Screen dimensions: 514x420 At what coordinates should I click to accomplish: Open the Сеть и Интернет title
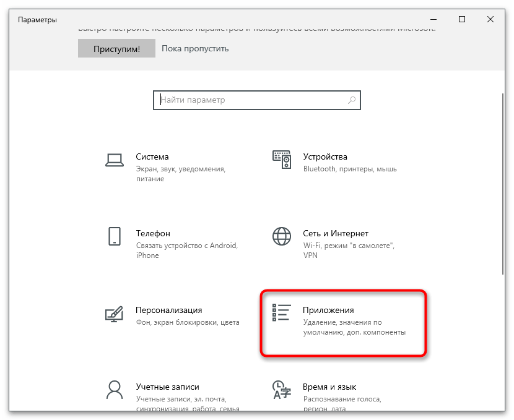pos(336,233)
